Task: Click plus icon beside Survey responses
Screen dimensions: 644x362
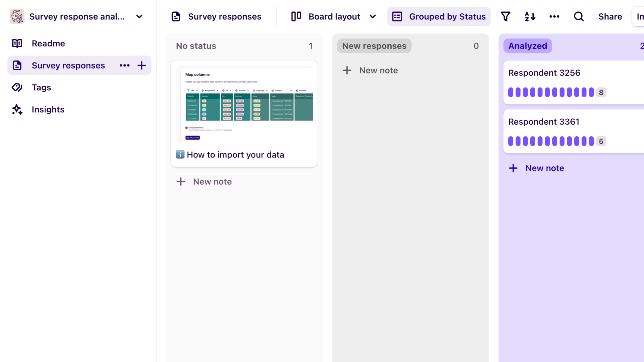Action: point(142,65)
